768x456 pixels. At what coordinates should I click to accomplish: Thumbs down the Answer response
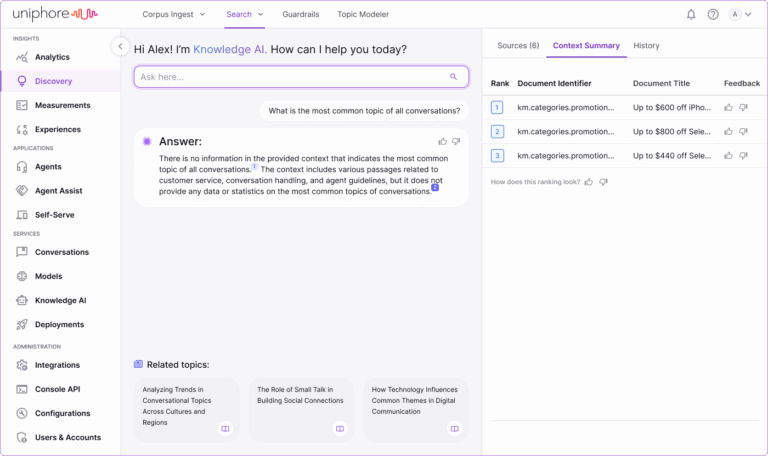[x=456, y=141]
